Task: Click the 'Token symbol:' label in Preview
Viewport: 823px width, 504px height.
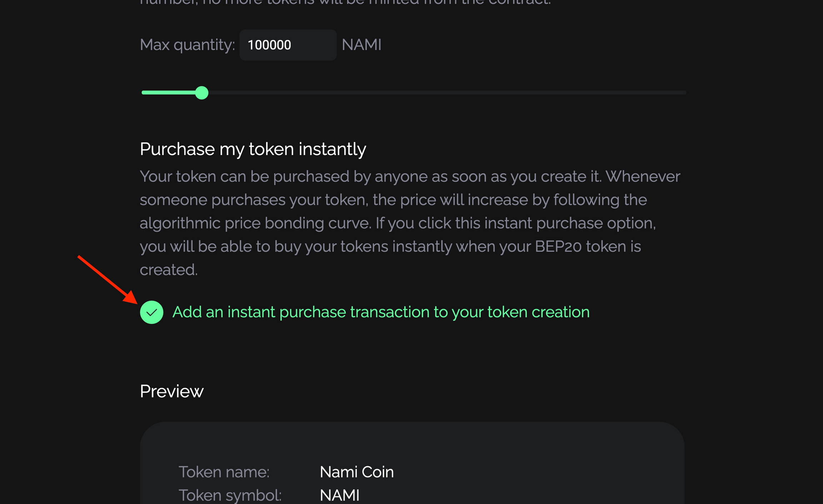Action: (x=230, y=495)
